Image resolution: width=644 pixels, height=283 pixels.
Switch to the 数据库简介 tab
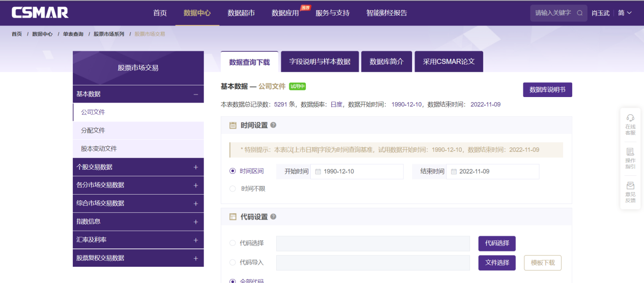[x=387, y=62]
